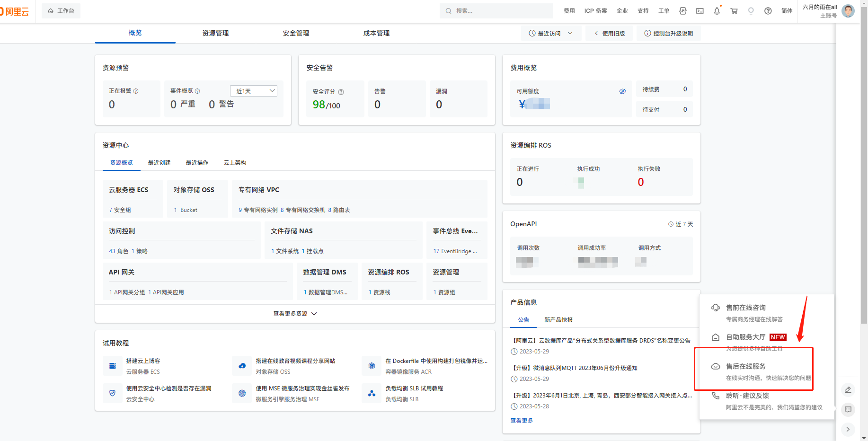Switch to the 概览 tab

(x=135, y=33)
